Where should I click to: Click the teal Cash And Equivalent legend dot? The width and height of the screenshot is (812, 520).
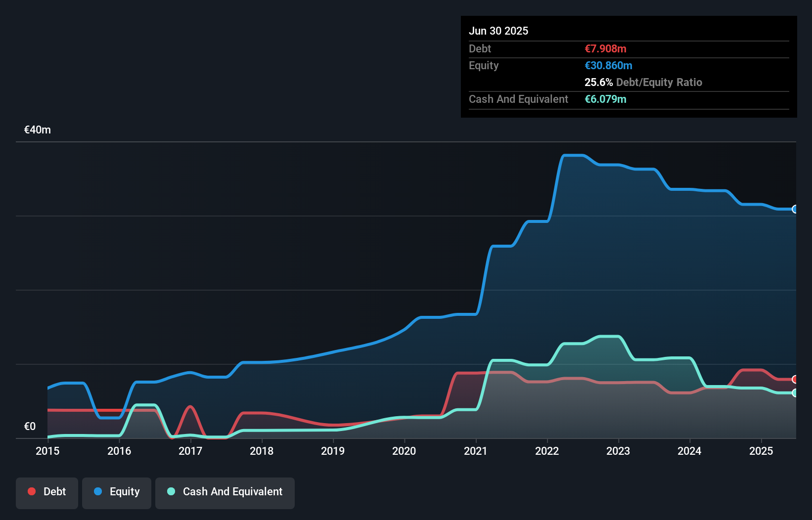coord(171,491)
